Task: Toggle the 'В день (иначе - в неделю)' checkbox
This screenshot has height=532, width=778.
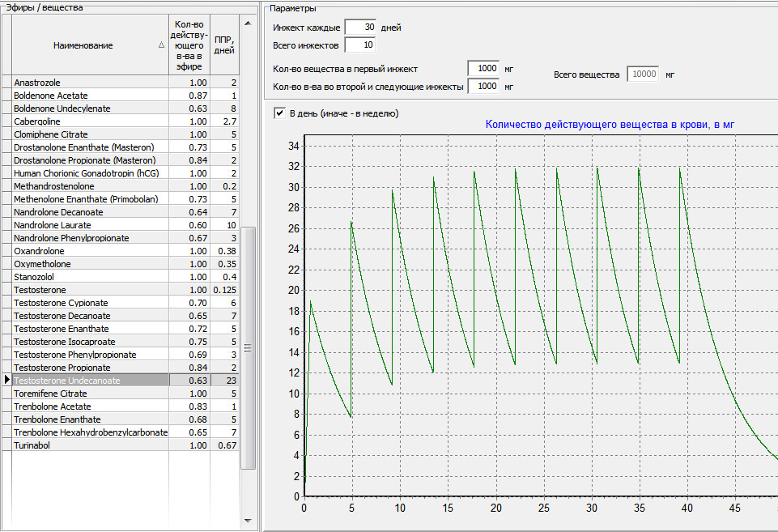Action: pyautogui.click(x=280, y=113)
